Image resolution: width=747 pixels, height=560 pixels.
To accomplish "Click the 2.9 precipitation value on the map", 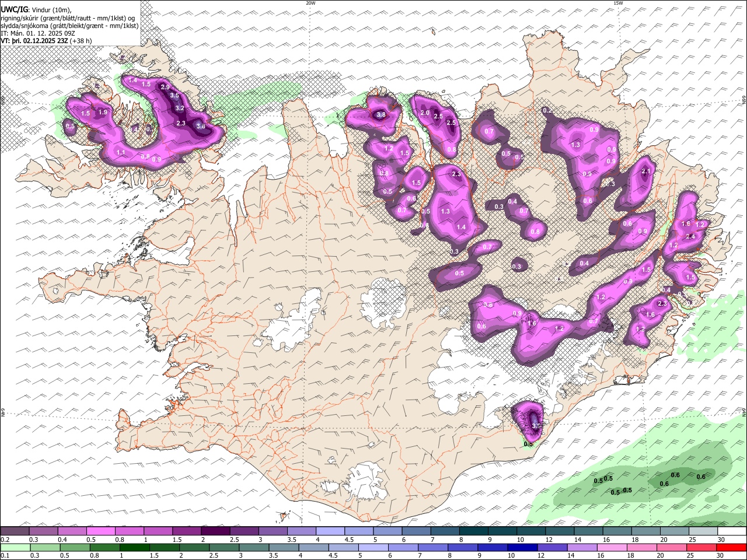I will click(165, 87).
